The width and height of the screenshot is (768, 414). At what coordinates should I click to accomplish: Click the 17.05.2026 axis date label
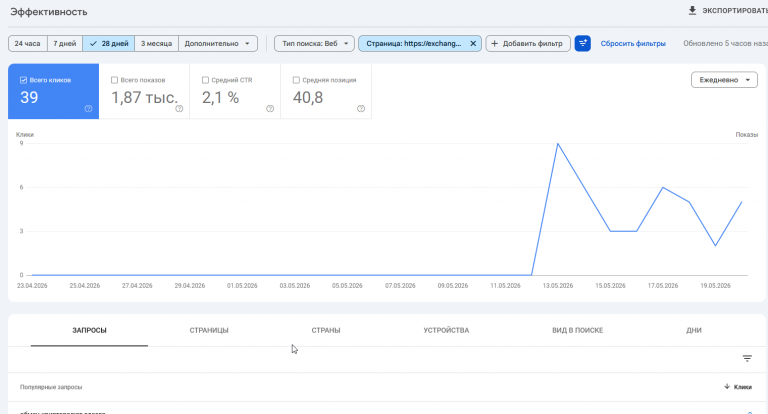pos(663,286)
